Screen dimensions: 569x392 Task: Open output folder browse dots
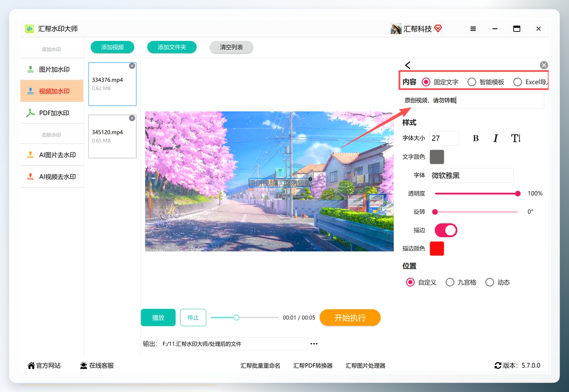point(314,344)
